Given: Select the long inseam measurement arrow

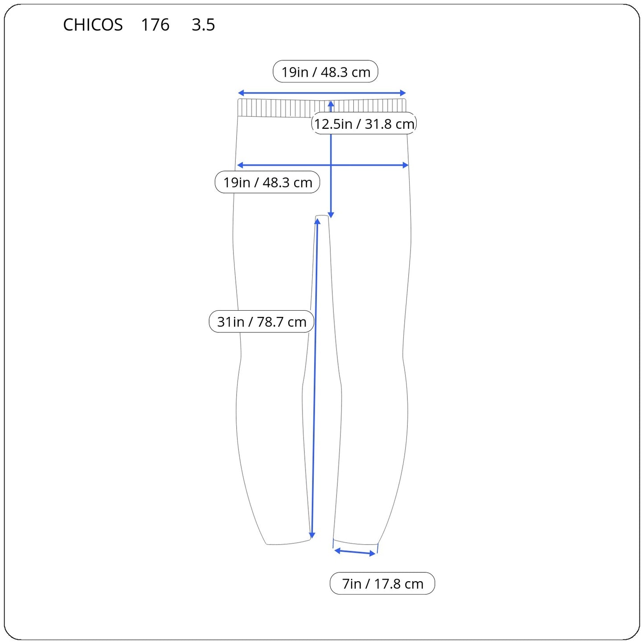Looking at the screenshot, I should (x=315, y=379).
